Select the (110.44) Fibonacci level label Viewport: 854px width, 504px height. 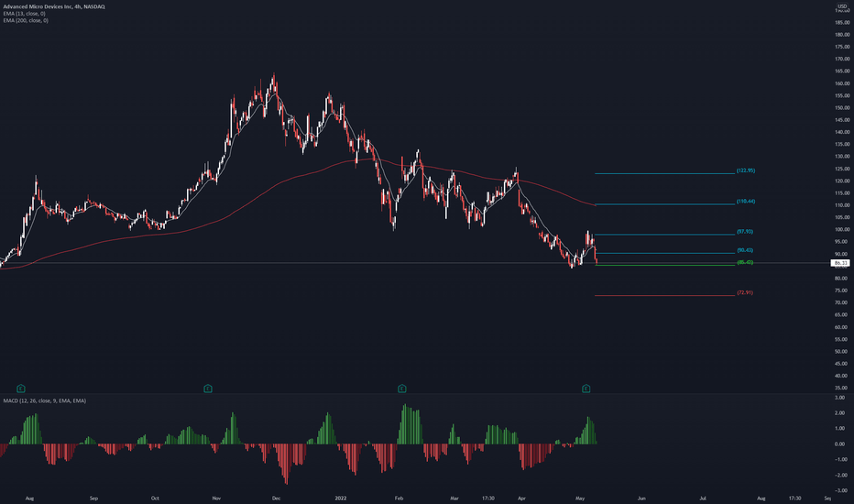746,202
